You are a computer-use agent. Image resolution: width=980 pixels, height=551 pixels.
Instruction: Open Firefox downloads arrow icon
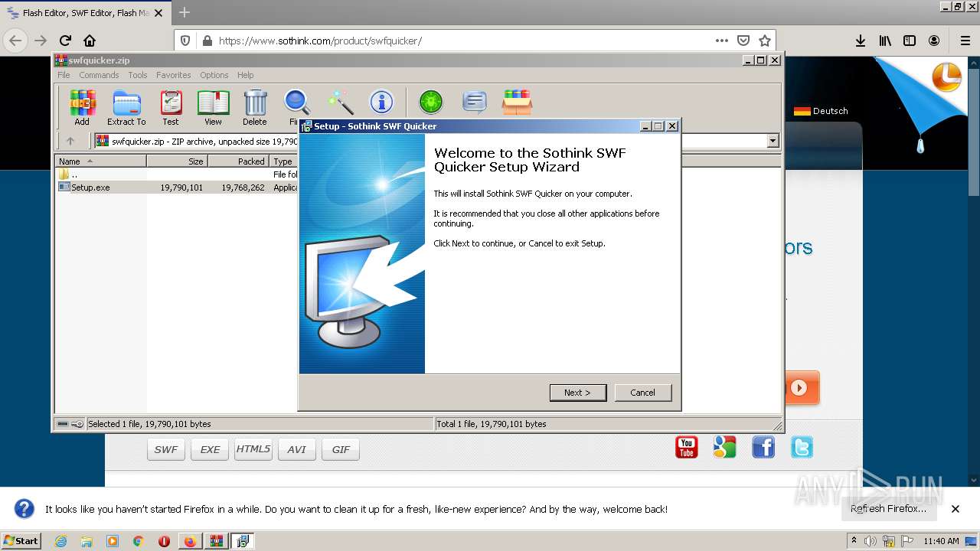pos(861,41)
